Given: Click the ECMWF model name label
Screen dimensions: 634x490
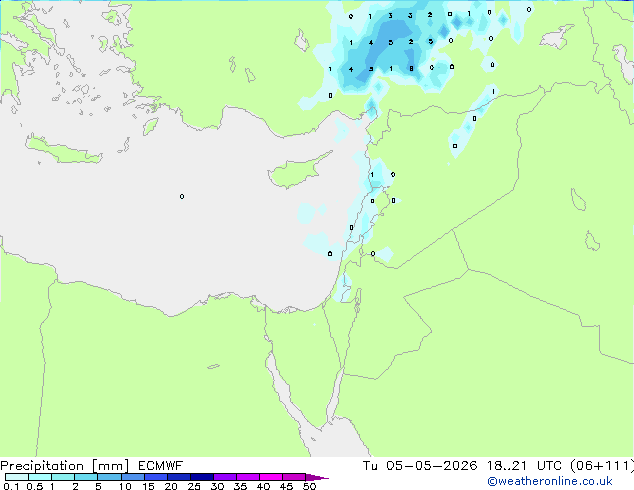Looking at the screenshot, I should tap(161, 466).
